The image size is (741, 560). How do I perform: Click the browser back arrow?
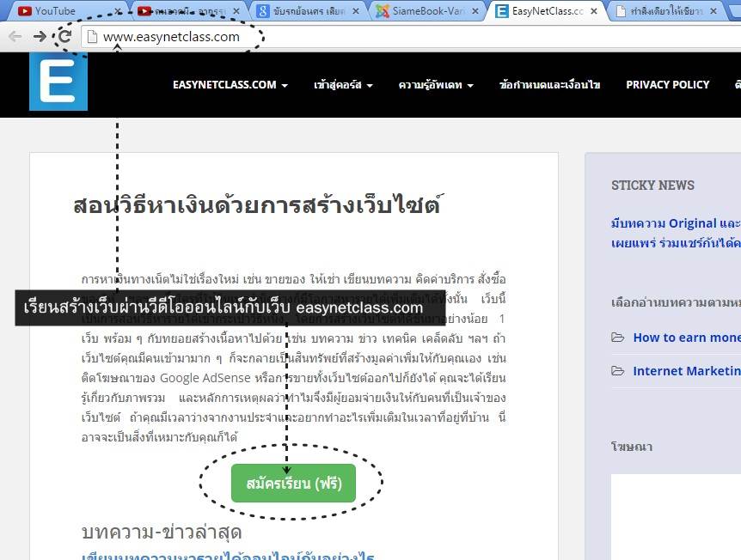(x=15, y=36)
